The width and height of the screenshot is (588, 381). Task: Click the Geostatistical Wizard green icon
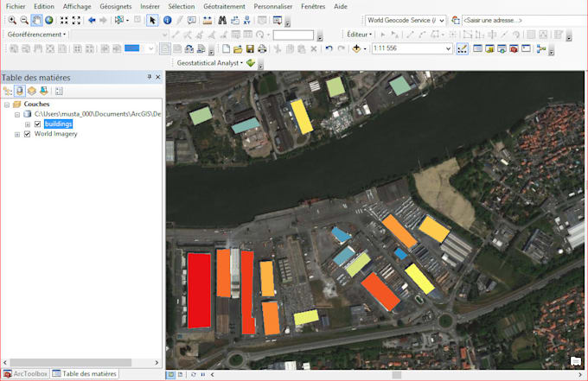pyautogui.click(x=251, y=63)
